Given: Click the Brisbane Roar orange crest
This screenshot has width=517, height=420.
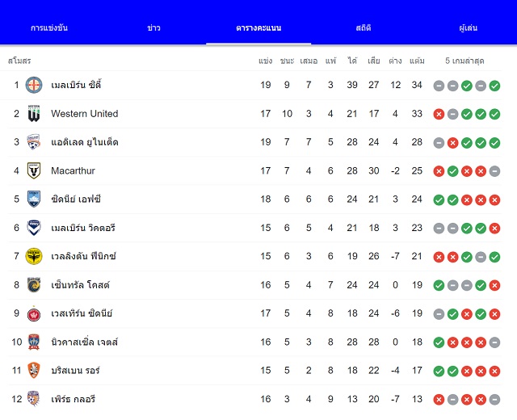Looking at the screenshot, I should coord(34,371).
